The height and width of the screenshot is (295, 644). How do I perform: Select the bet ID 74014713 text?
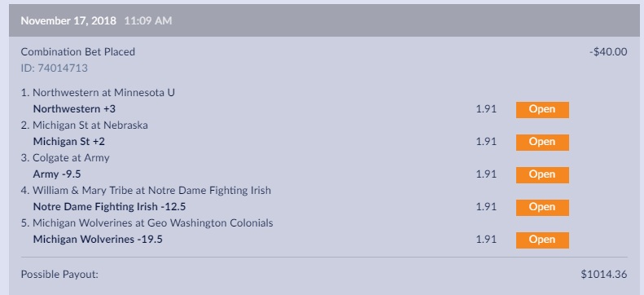point(55,68)
